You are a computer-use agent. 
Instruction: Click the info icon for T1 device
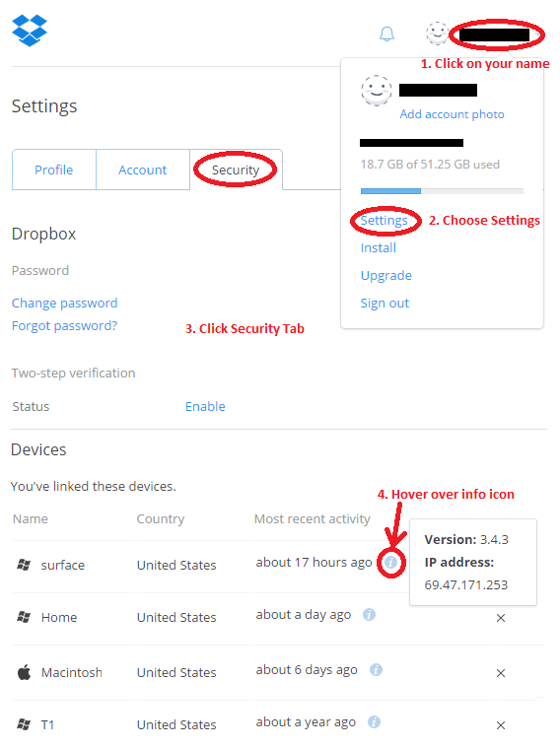[x=374, y=721]
